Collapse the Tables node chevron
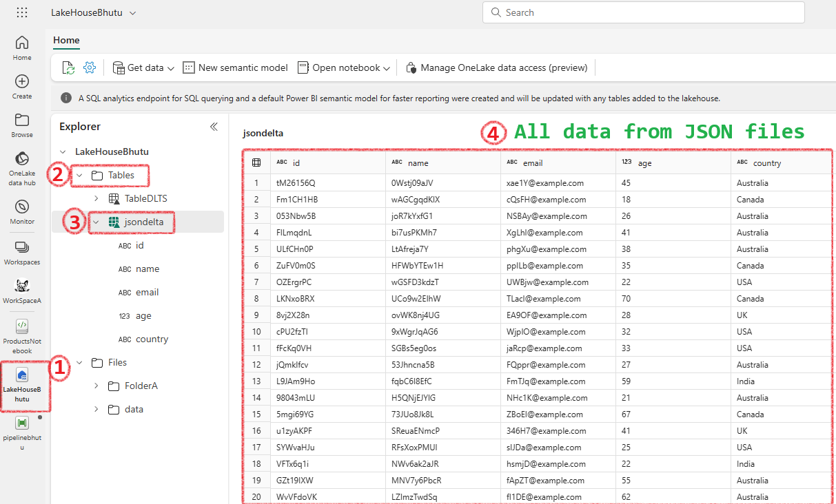The image size is (836, 504). pos(79,176)
